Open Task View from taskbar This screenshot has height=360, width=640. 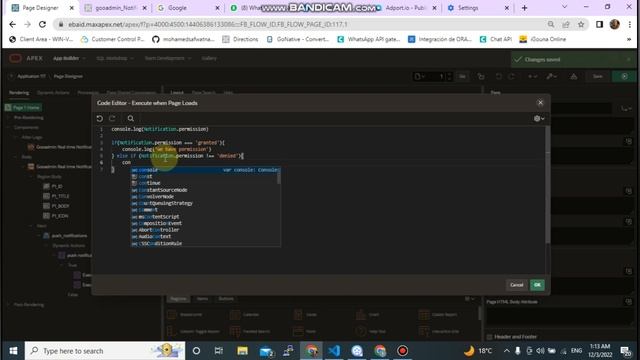219,351
